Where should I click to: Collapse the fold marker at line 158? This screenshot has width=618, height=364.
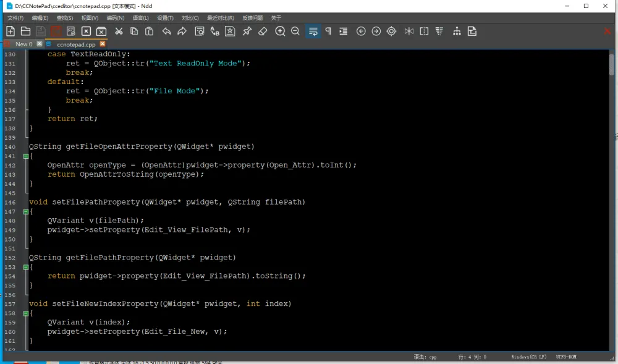[x=25, y=313]
